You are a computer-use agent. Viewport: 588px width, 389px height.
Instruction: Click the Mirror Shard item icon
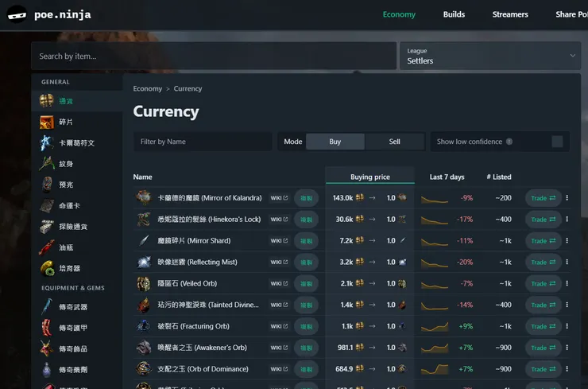[144, 241]
